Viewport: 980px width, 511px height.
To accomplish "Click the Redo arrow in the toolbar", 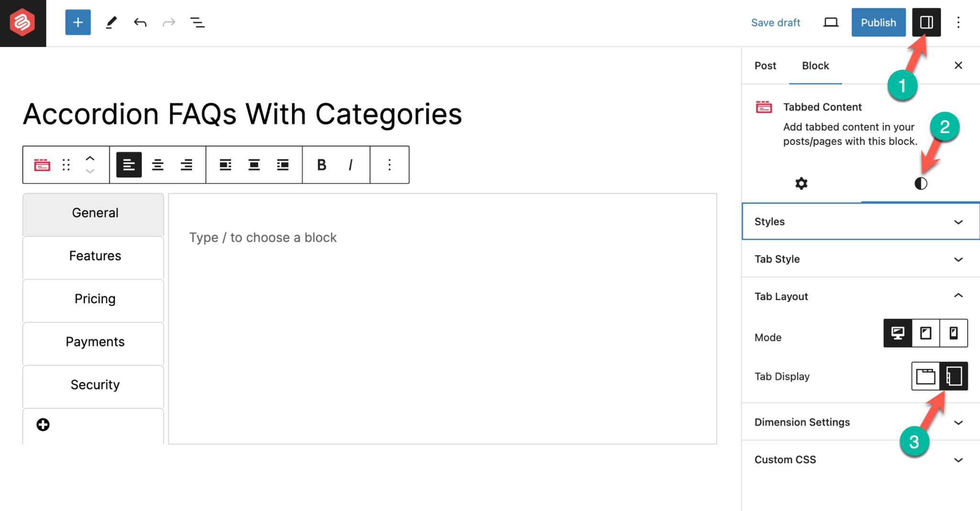I will [168, 22].
